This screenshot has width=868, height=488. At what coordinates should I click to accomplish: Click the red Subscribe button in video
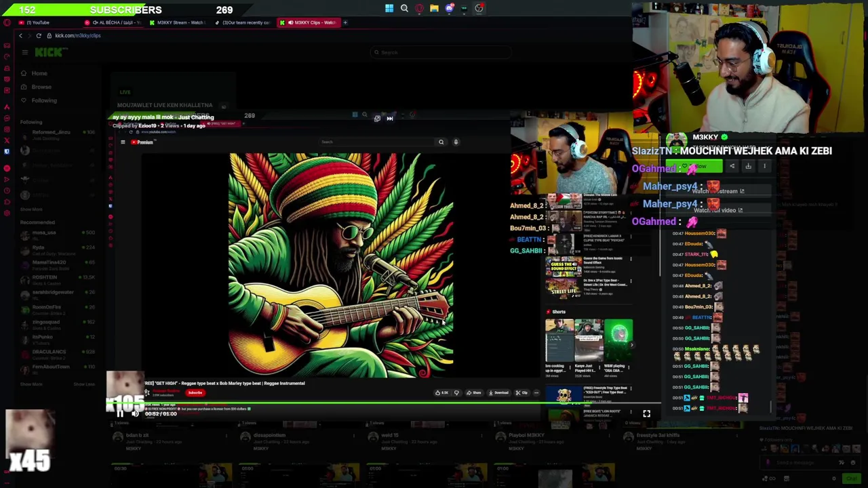[195, 392]
